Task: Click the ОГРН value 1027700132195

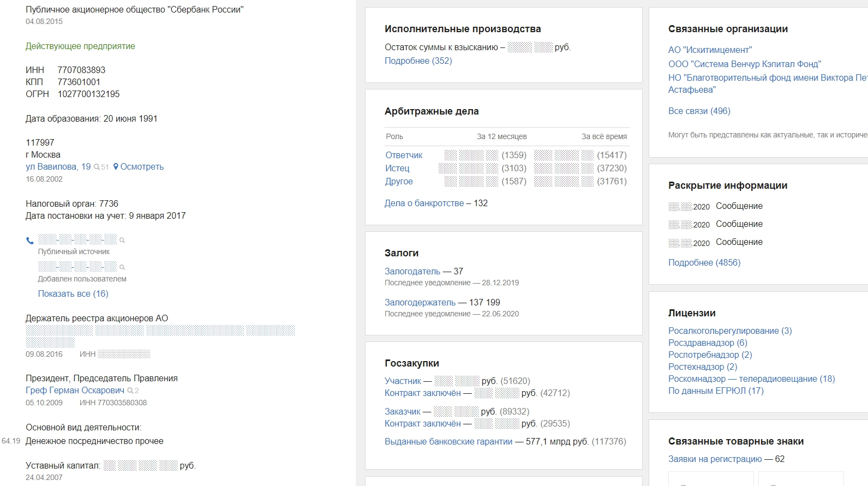Action: 88,94
